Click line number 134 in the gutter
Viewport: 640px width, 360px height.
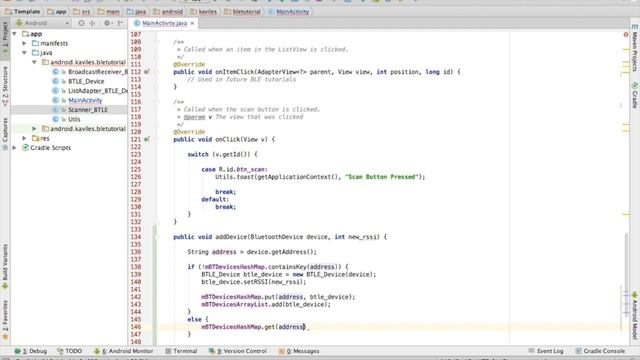click(x=136, y=237)
